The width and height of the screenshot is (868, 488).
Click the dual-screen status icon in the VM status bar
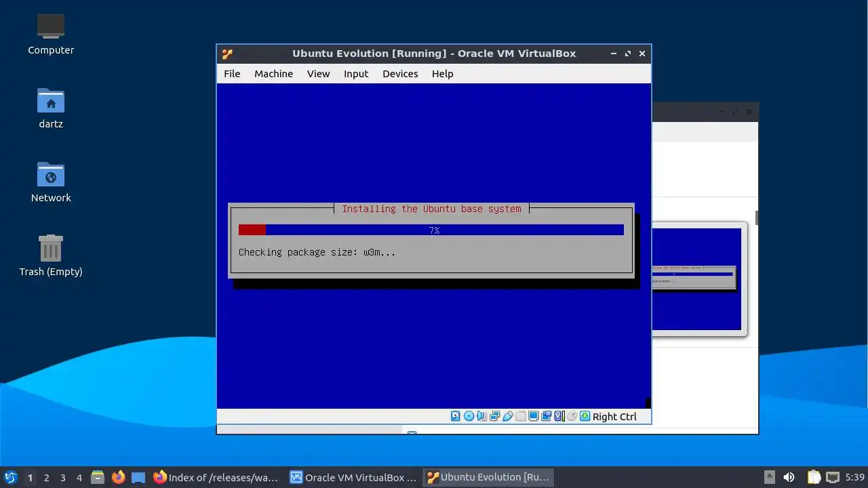coord(546,416)
